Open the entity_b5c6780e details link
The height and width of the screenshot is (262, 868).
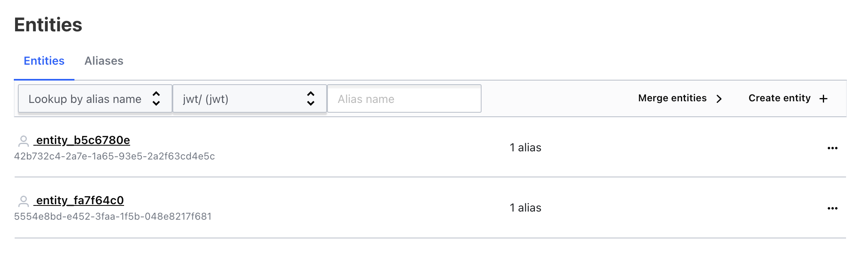[x=83, y=140]
